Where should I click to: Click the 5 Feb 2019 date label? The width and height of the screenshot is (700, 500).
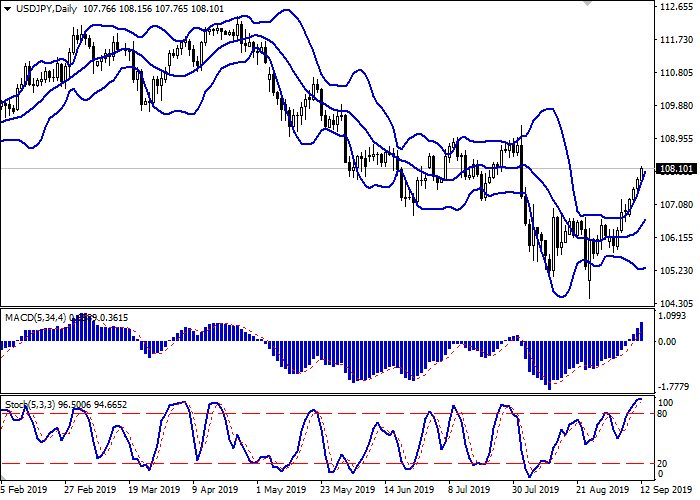pos(22,491)
